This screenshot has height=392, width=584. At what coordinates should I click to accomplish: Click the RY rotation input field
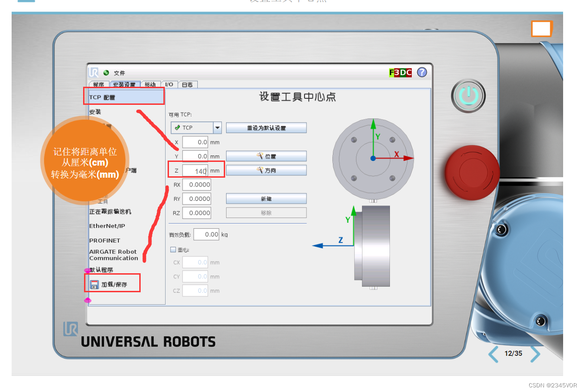197,199
